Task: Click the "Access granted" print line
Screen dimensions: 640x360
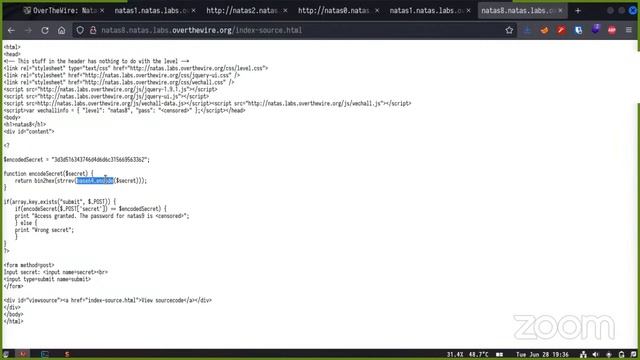Action: pos(102,216)
